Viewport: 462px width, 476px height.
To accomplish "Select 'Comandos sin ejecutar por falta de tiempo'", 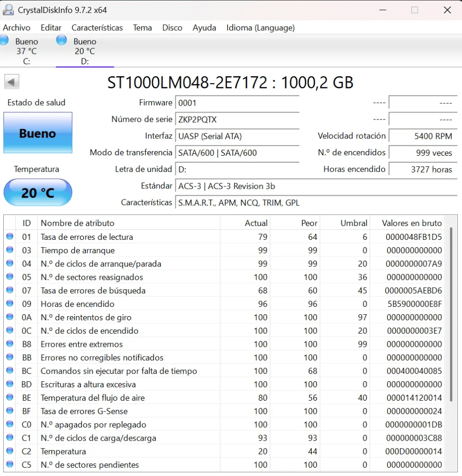I will 119,371.
